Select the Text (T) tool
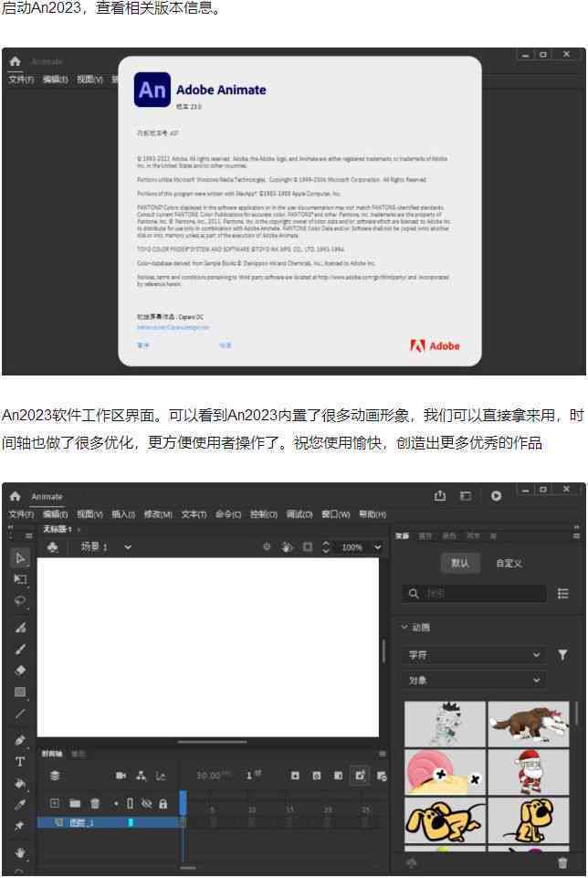Screen dimensions: 588x878 tap(20, 762)
